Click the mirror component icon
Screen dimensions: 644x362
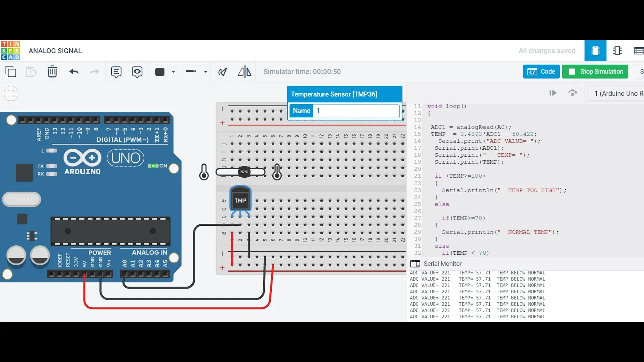coord(245,72)
